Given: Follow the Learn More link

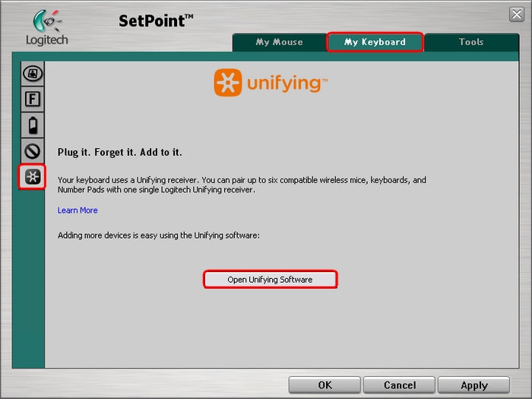Looking at the screenshot, I should tap(78, 211).
